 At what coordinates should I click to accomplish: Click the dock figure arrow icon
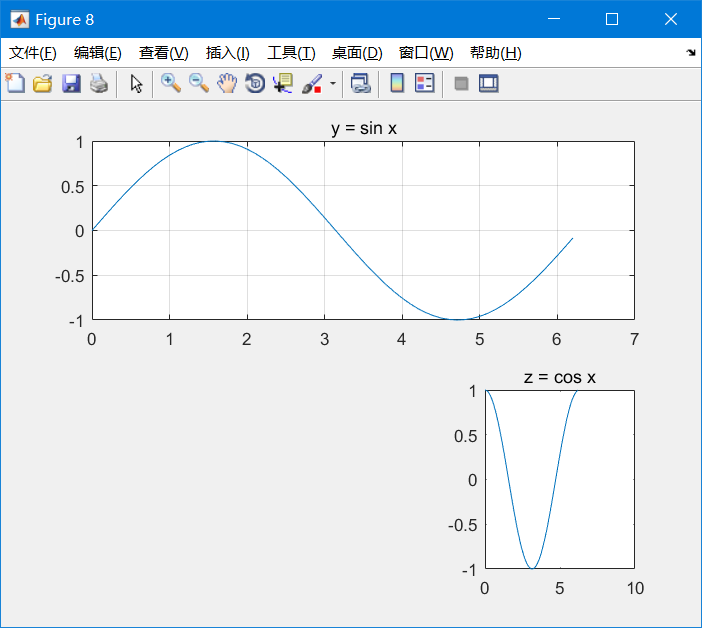click(x=690, y=53)
